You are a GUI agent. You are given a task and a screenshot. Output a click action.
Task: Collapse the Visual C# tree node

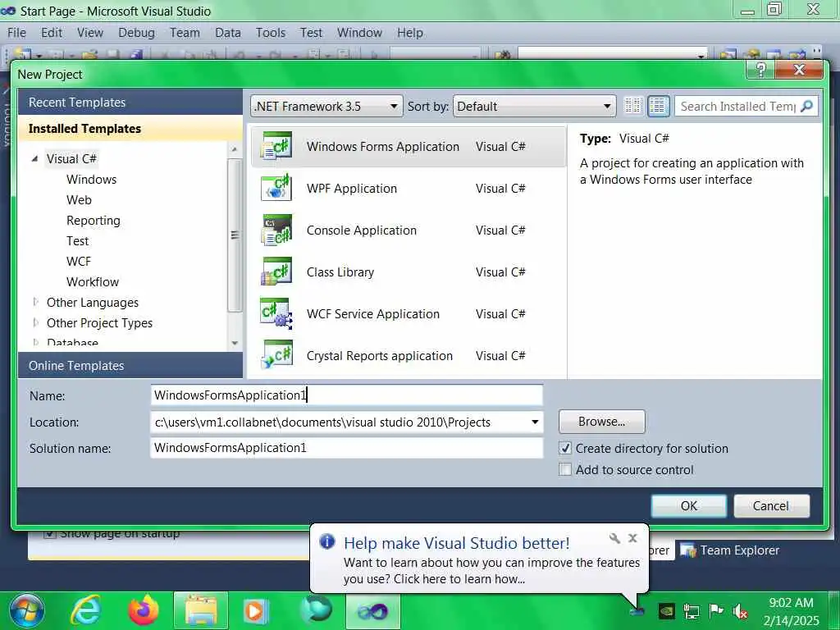tap(34, 158)
